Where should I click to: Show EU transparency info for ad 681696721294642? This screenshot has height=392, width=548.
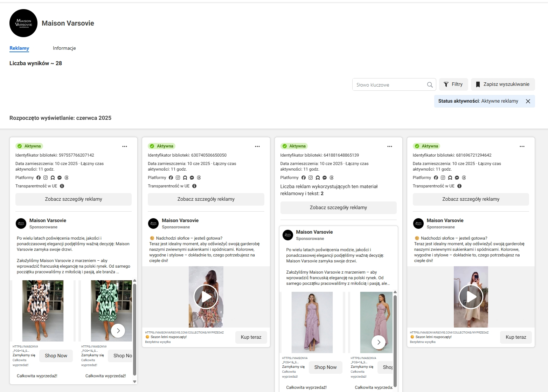(x=459, y=186)
